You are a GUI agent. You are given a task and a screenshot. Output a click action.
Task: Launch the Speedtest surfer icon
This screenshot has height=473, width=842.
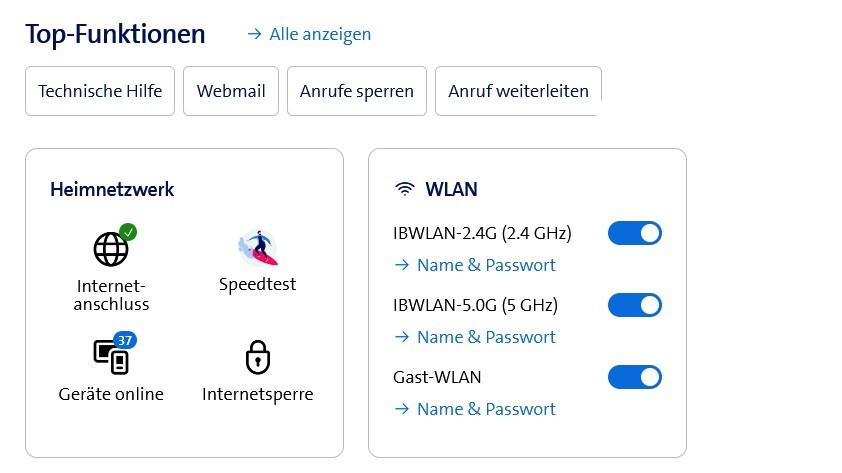(x=257, y=248)
